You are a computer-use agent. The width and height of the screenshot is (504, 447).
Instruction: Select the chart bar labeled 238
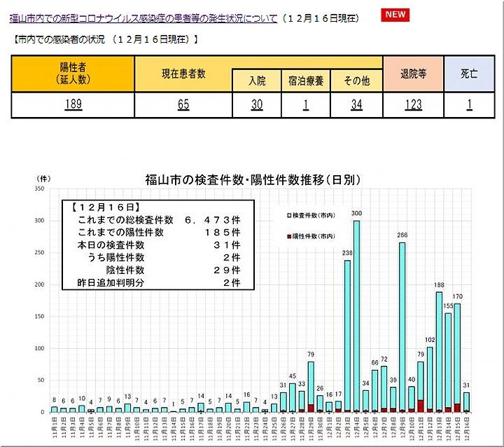pyautogui.click(x=347, y=336)
